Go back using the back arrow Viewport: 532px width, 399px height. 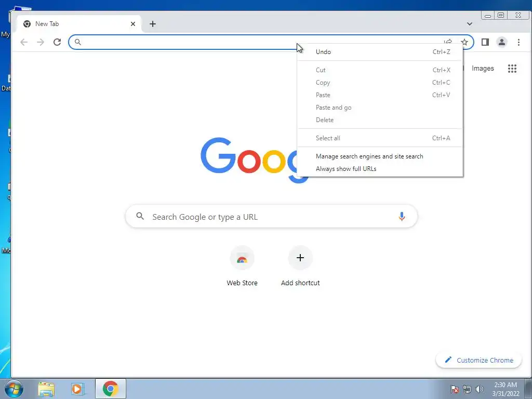(24, 42)
